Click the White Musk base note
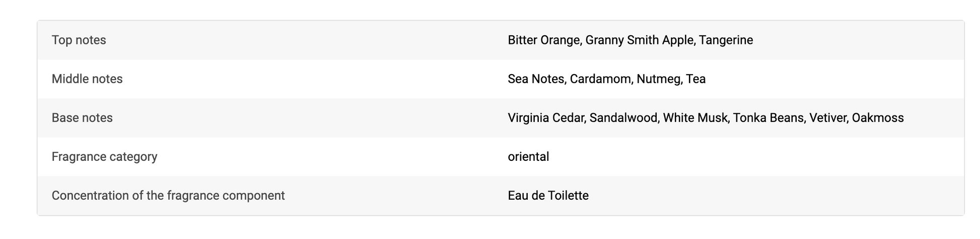The image size is (980, 239). [x=694, y=118]
